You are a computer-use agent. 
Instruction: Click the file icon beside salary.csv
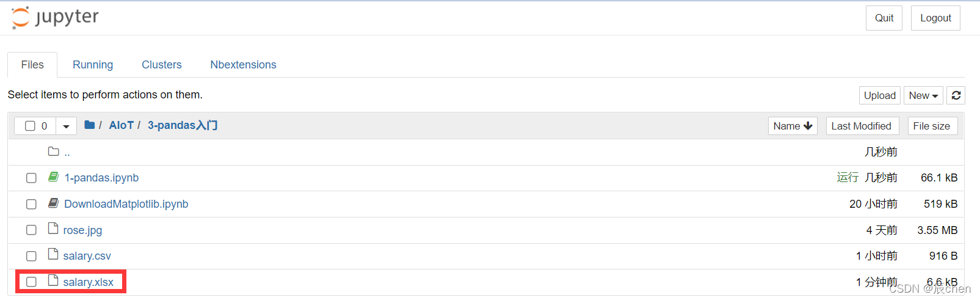53,255
